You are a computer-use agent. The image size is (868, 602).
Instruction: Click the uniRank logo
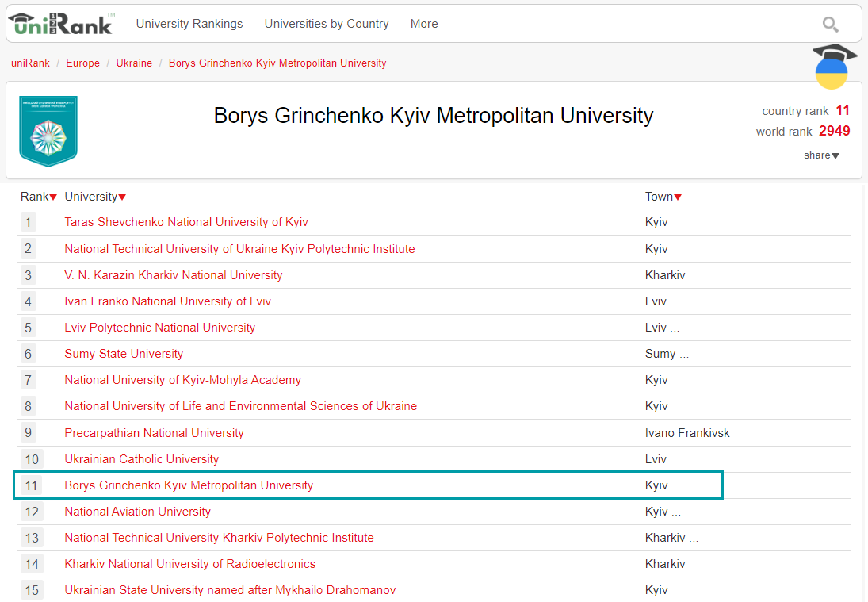[60, 24]
